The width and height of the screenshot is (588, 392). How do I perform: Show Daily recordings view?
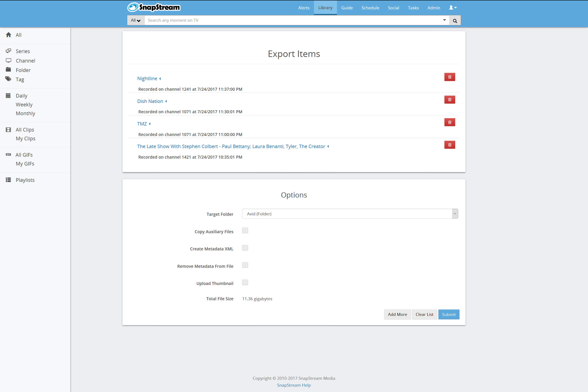coord(21,96)
